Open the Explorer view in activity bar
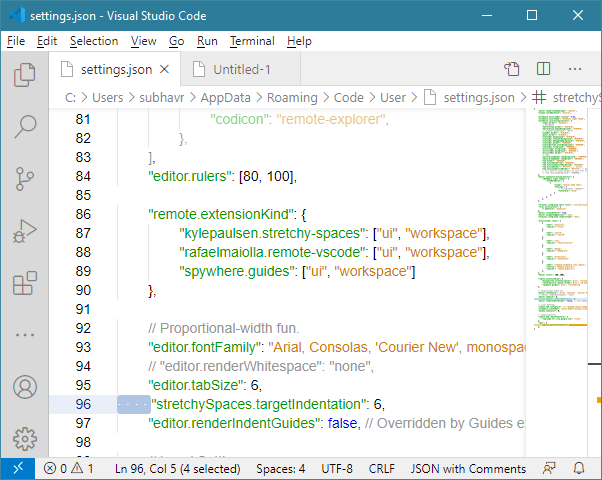 click(25, 74)
